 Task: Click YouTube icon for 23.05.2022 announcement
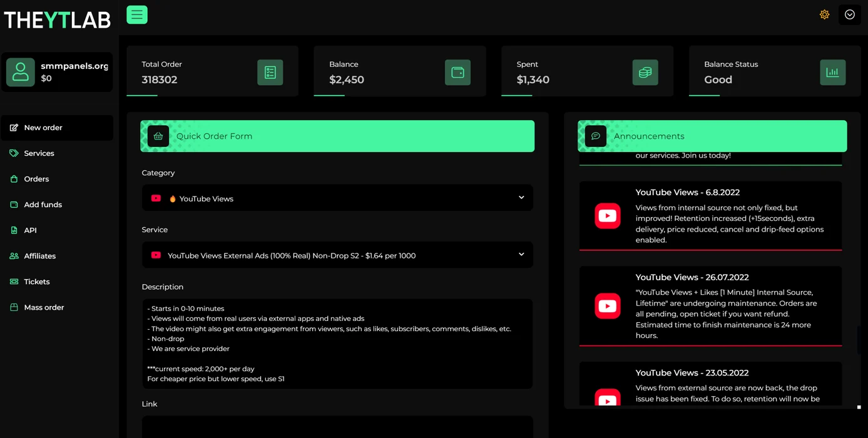(608, 398)
